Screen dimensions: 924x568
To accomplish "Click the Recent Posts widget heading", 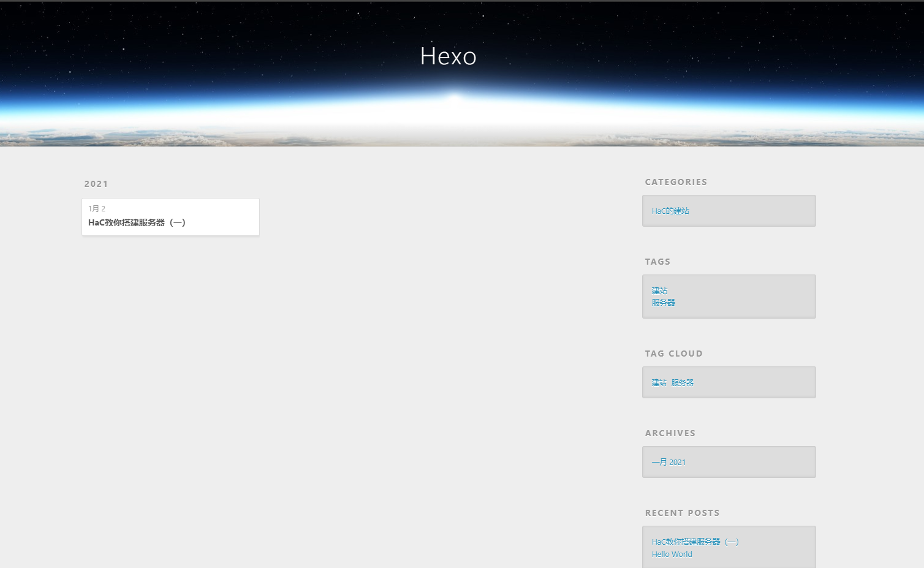I will [x=682, y=513].
